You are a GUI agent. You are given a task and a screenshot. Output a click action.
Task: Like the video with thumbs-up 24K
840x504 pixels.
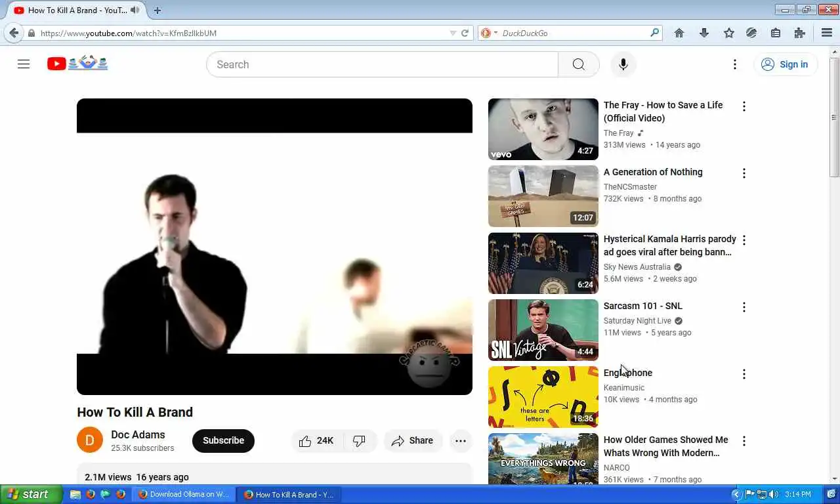(316, 441)
